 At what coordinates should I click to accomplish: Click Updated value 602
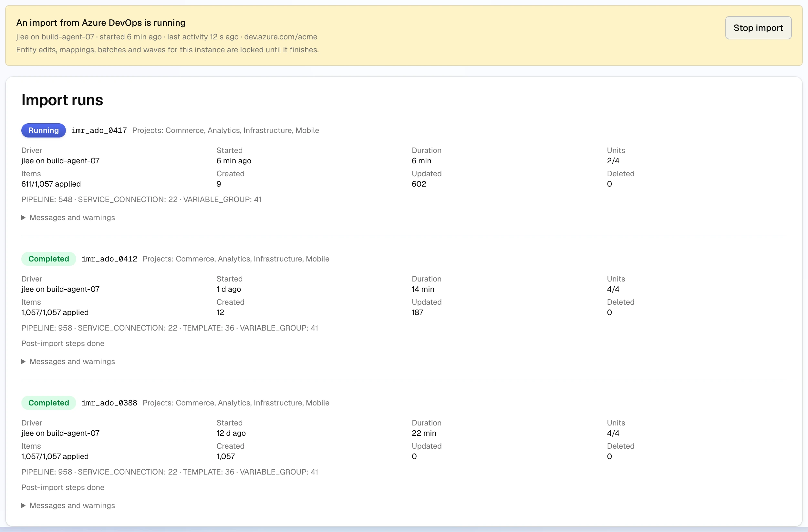419,184
